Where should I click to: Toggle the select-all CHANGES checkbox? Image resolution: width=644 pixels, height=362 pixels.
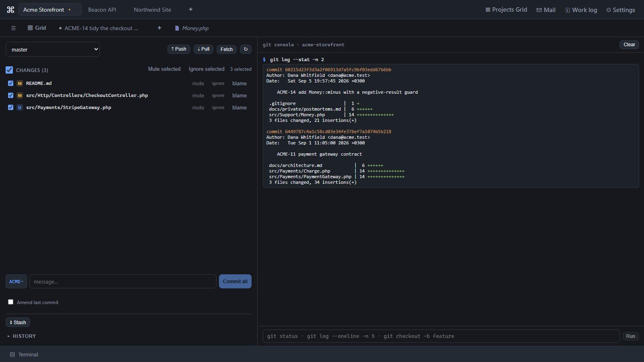(x=9, y=70)
